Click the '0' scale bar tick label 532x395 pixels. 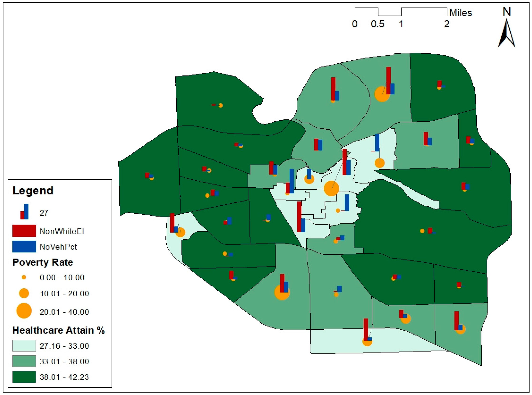[x=355, y=24]
